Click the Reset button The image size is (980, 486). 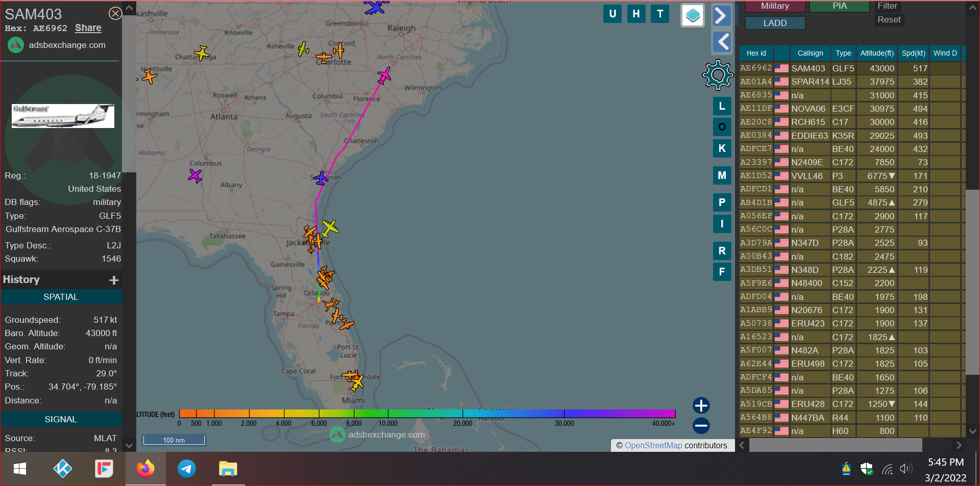click(x=889, y=19)
